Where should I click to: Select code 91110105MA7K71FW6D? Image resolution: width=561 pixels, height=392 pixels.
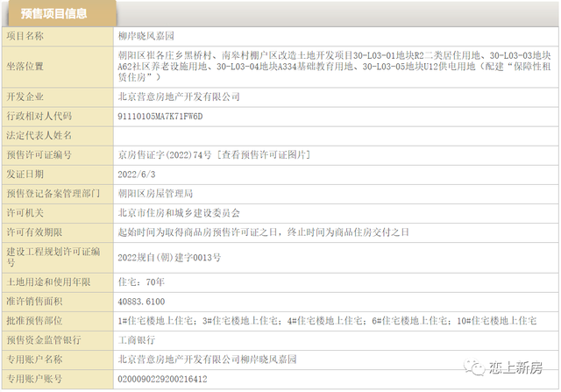tap(160, 117)
